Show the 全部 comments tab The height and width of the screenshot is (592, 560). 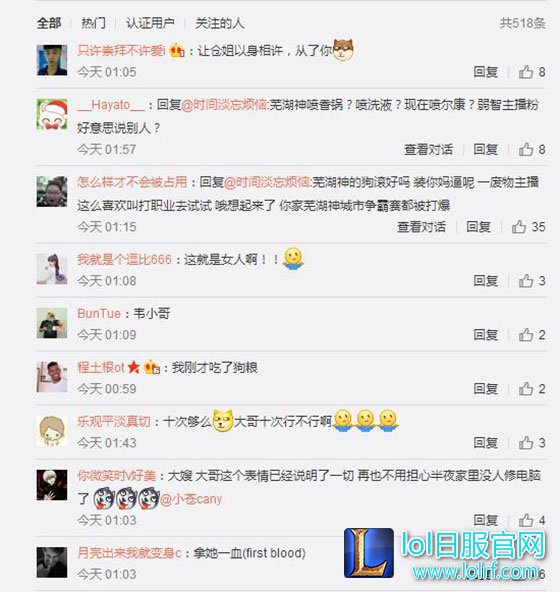(49, 23)
